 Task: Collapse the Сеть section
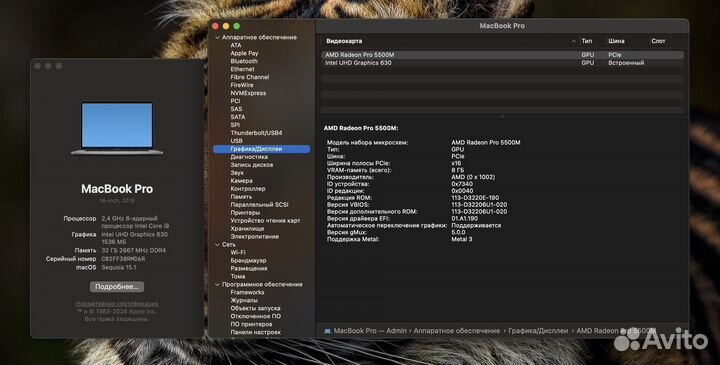pyautogui.click(x=217, y=245)
